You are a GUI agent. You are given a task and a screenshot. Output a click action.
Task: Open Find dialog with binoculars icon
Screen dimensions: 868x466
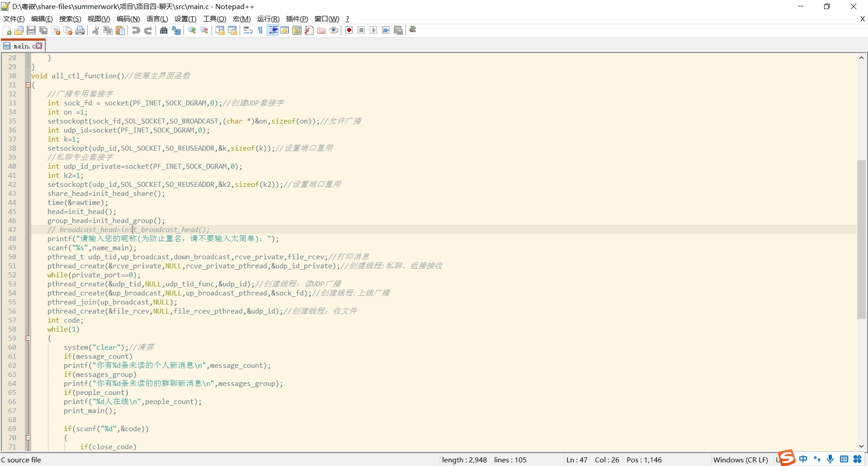(164, 30)
